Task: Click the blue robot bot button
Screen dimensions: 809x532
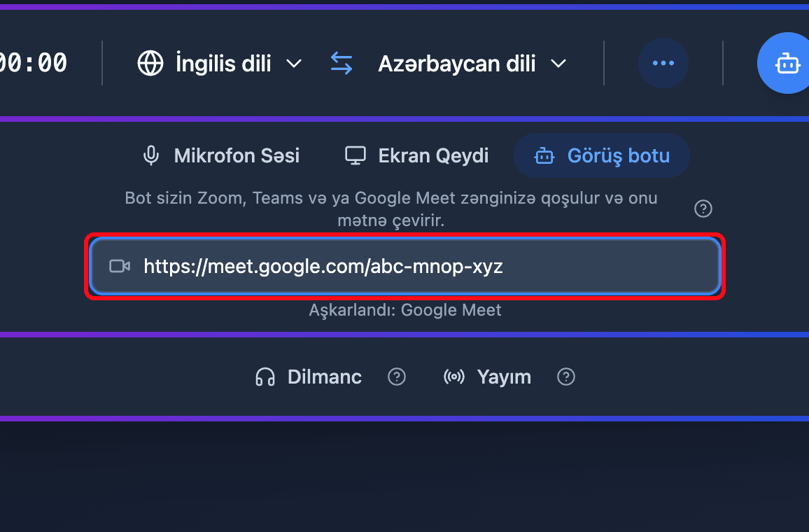Action: click(x=785, y=63)
